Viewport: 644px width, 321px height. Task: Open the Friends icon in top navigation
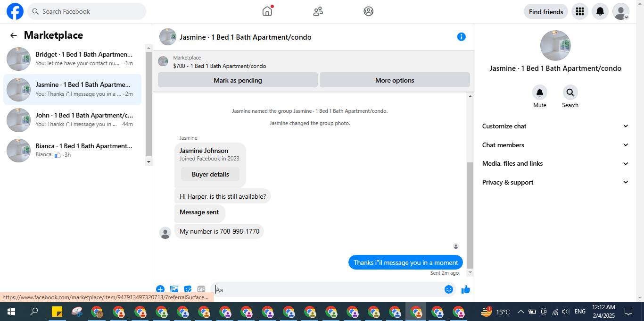tap(318, 11)
